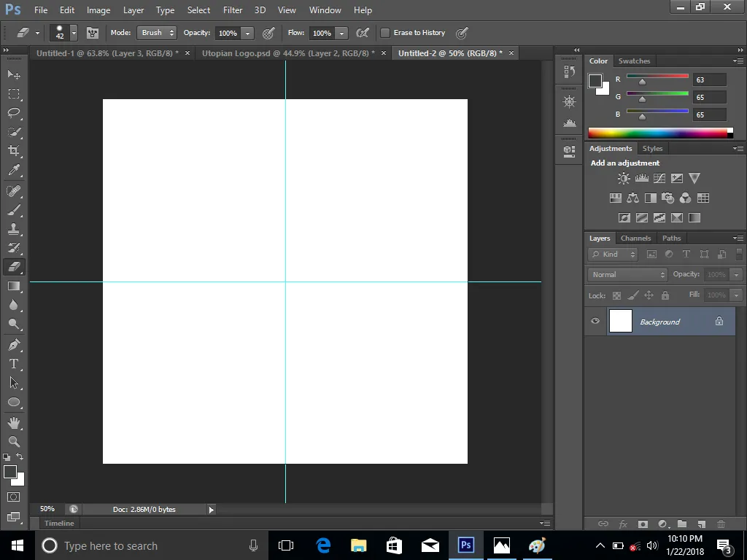Toggle the lock transparent pixels option
Image resolution: width=747 pixels, height=560 pixels.
[616, 296]
